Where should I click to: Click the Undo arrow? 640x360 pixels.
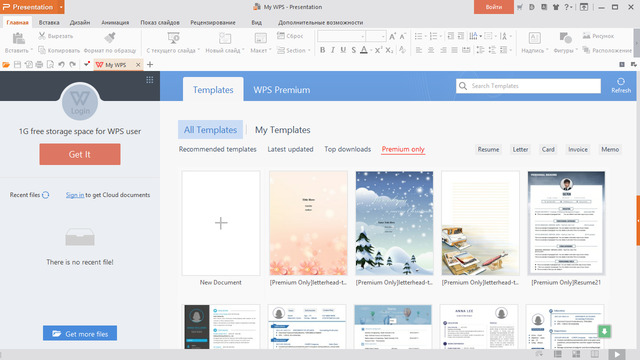61,64
